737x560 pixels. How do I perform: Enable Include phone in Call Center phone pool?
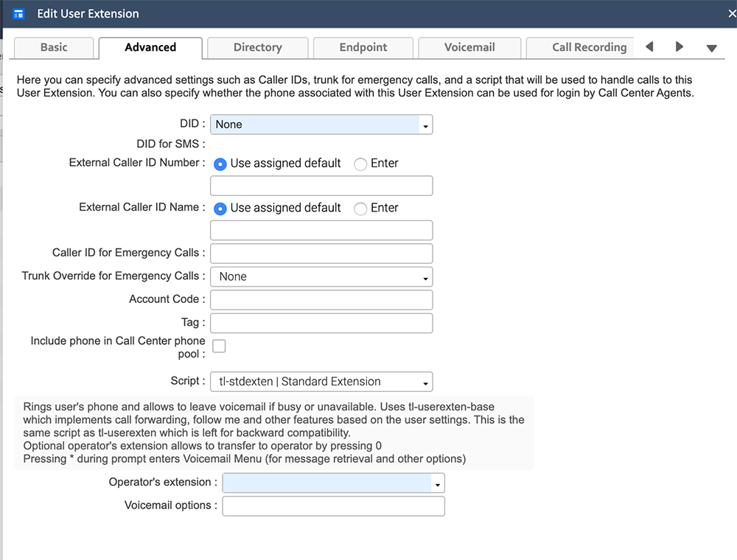tap(219, 346)
